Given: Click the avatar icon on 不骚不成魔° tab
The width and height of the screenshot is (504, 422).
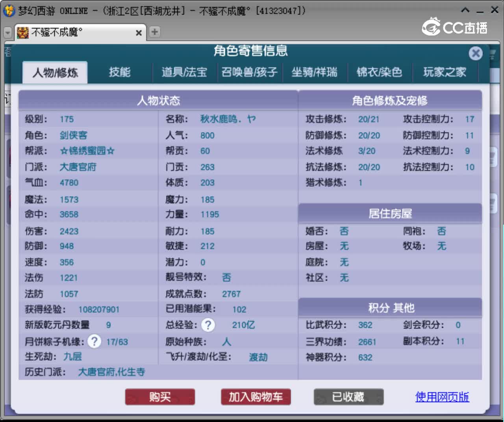Looking at the screenshot, I should (x=23, y=32).
